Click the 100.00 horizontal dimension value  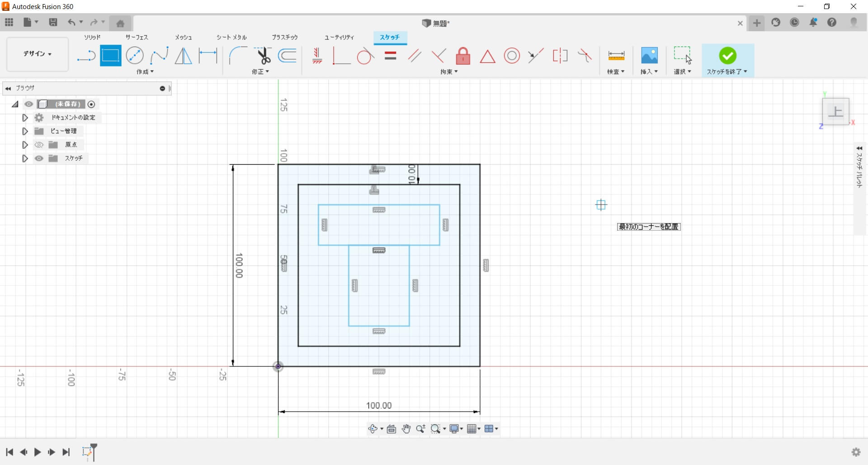click(x=379, y=405)
